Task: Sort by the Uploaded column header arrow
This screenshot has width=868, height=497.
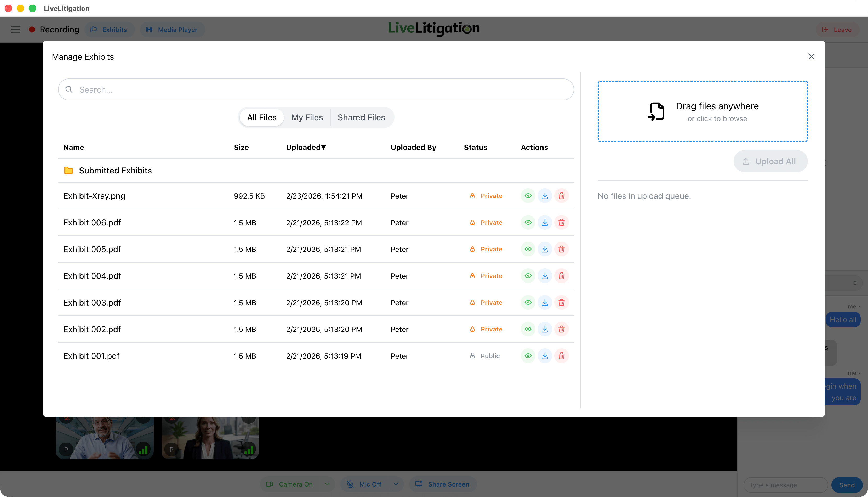Action: point(323,147)
